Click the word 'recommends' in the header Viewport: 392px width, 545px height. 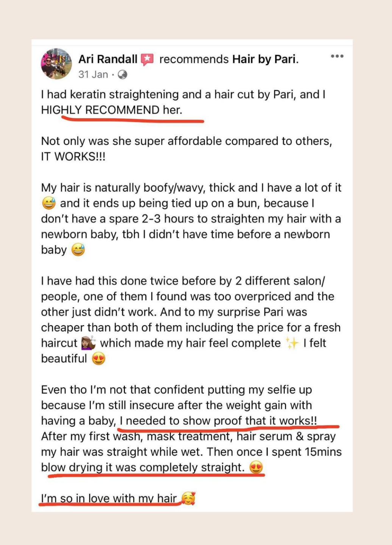(x=194, y=59)
